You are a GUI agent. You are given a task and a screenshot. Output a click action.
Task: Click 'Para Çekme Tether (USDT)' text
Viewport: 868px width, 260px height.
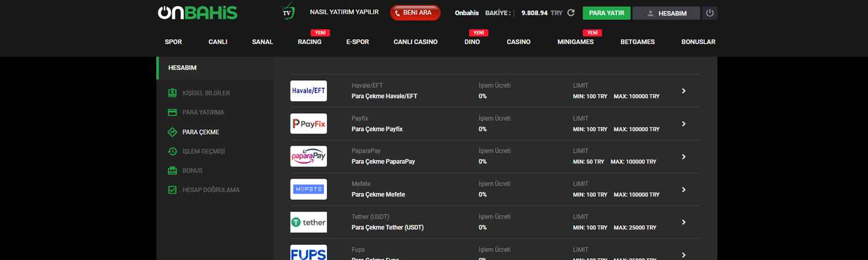coord(387,228)
